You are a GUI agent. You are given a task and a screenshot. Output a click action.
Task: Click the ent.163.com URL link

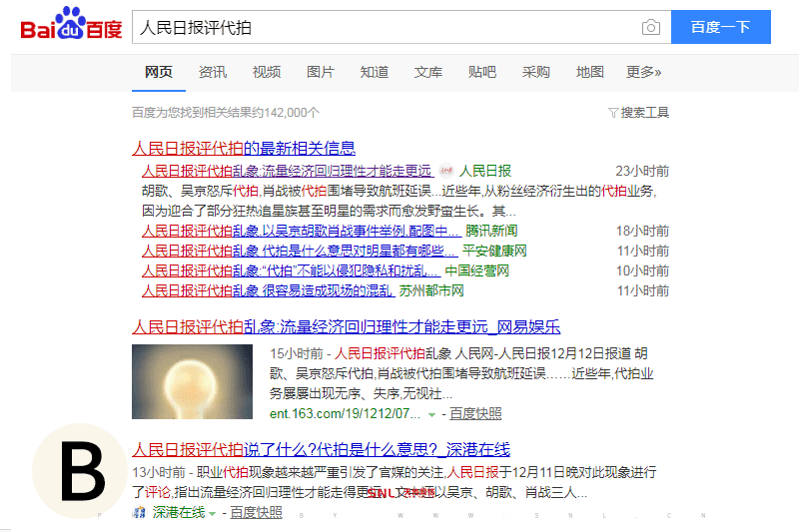[345, 413]
